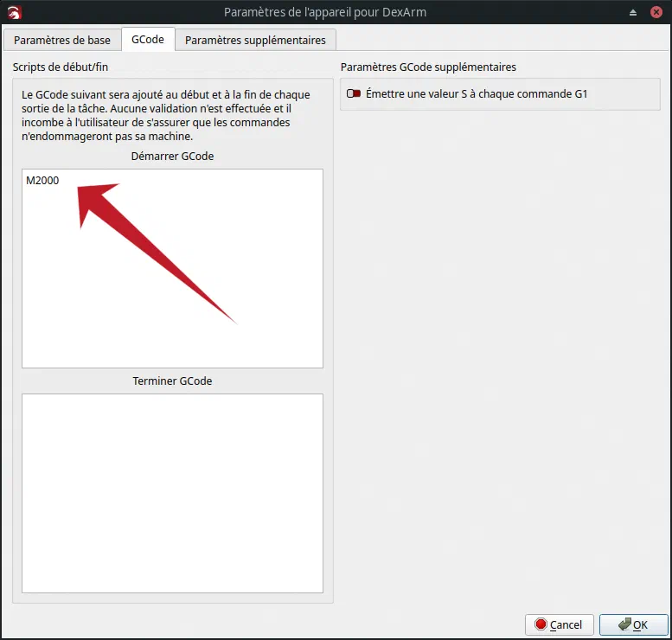Click the GCode warning description paragraph
The image size is (672, 640).
(x=166, y=115)
